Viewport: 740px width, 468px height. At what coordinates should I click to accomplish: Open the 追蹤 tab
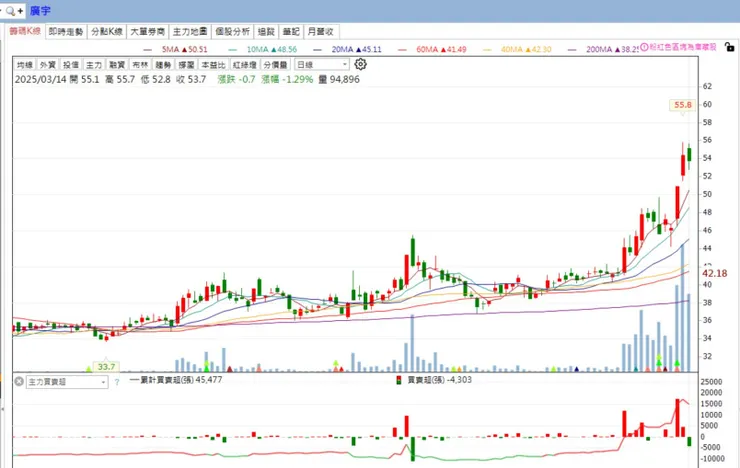click(x=266, y=32)
